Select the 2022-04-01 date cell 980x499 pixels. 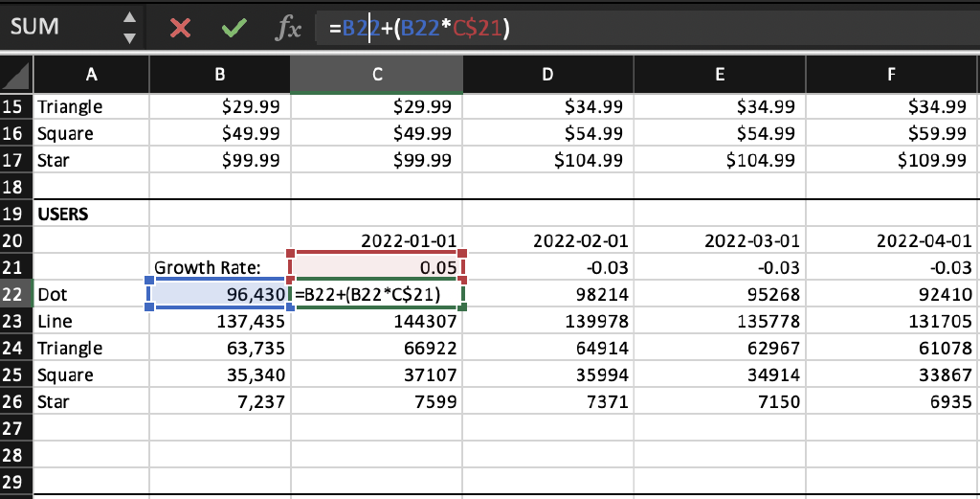[x=891, y=240]
